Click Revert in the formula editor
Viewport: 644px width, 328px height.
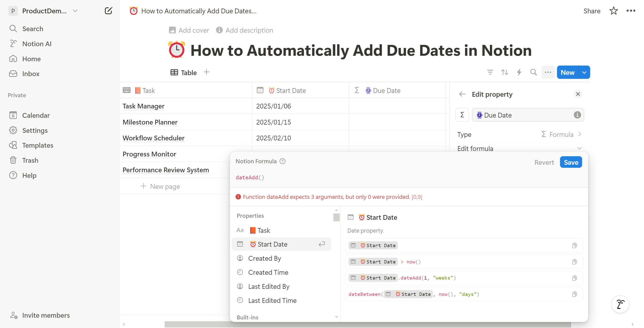pos(544,162)
